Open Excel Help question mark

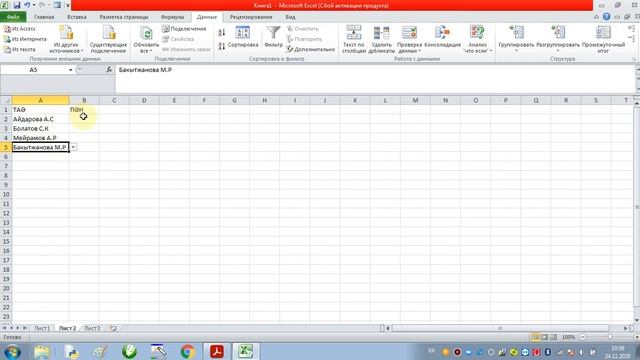pos(607,17)
